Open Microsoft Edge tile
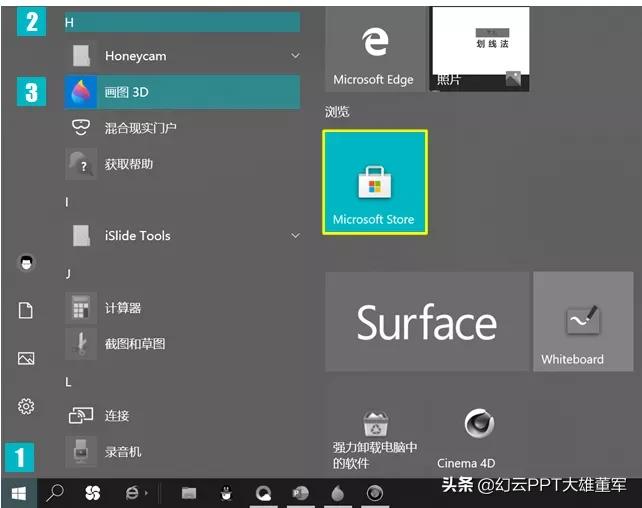This screenshot has width=642, height=508. tap(375, 49)
